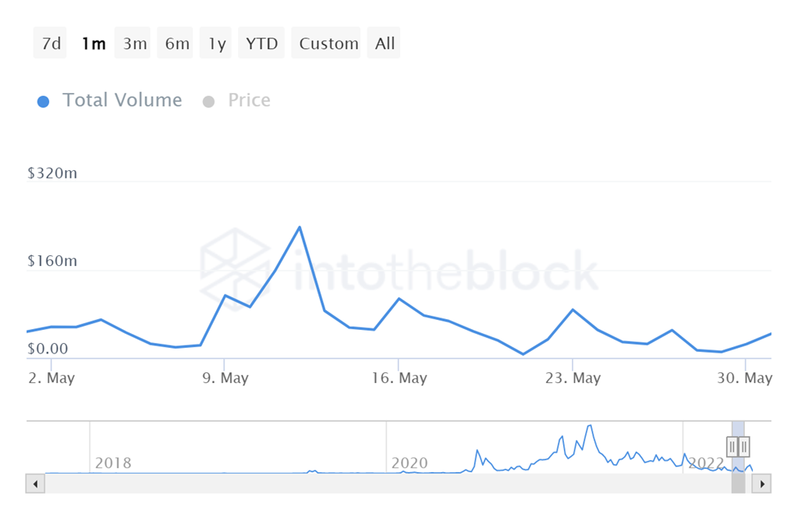This screenshot has width=798, height=532.
Task: Click the right scroll arrow of the navigator
Action: coord(762,484)
